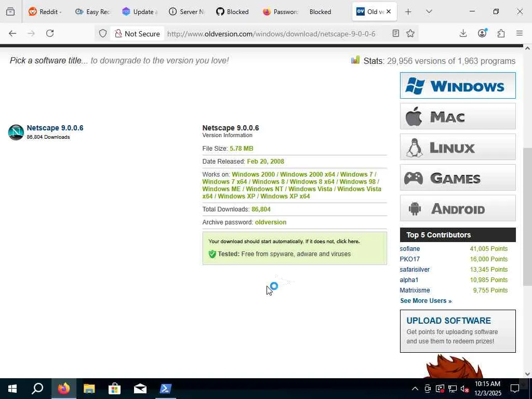532x399 pixels.
Task: Open File Explorer from taskbar
Action: click(89, 389)
